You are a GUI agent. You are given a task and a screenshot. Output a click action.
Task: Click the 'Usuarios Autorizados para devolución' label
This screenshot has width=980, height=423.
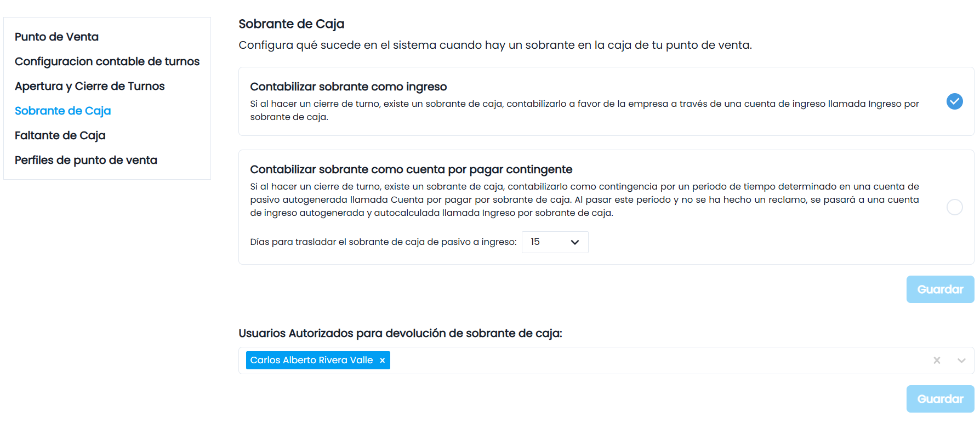click(x=400, y=333)
